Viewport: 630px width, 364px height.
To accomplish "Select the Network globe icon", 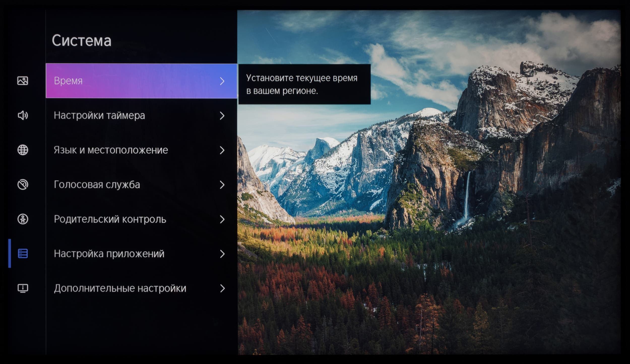I will (23, 150).
